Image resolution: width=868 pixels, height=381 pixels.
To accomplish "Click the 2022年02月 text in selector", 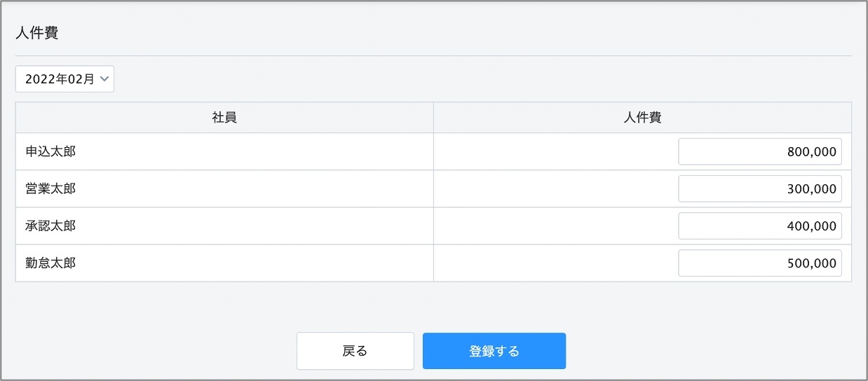I will pos(60,79).
